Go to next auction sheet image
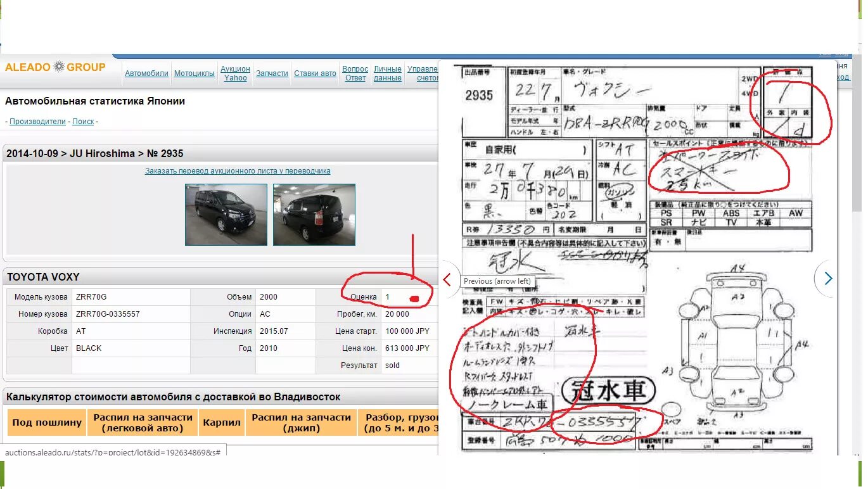 pos(827,278)
